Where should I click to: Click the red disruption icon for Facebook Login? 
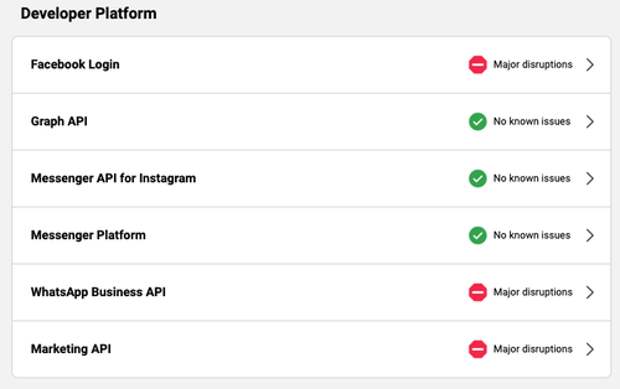click(478, 64)
